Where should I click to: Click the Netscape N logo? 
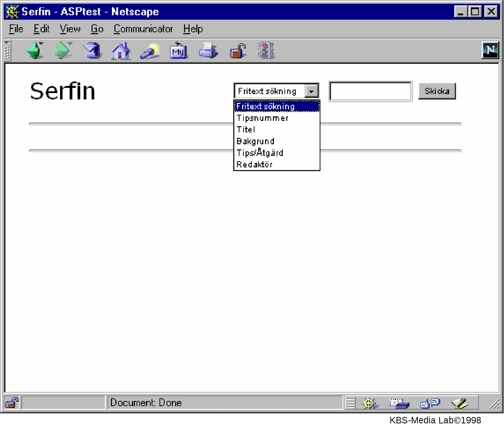tap(490, 50)
